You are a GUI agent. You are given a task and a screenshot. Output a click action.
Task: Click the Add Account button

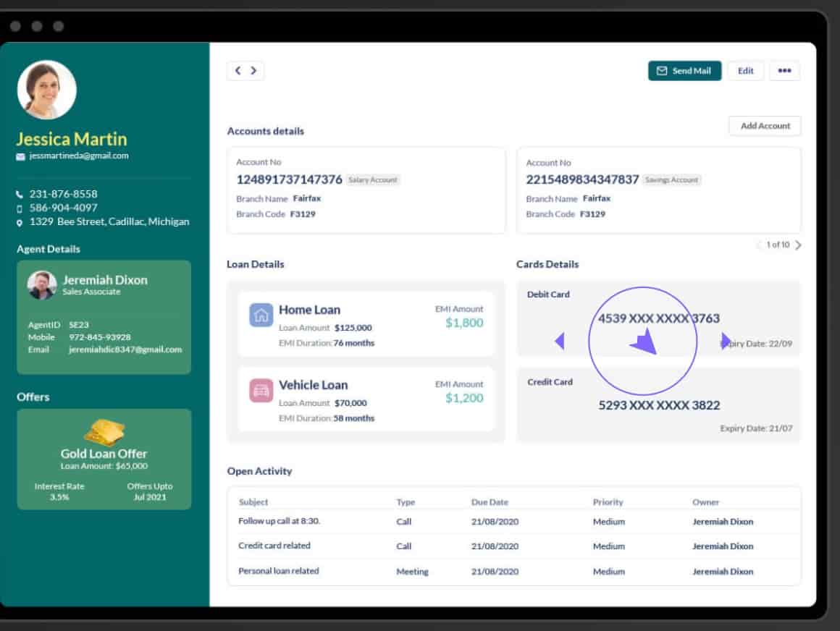click(765, 126)
